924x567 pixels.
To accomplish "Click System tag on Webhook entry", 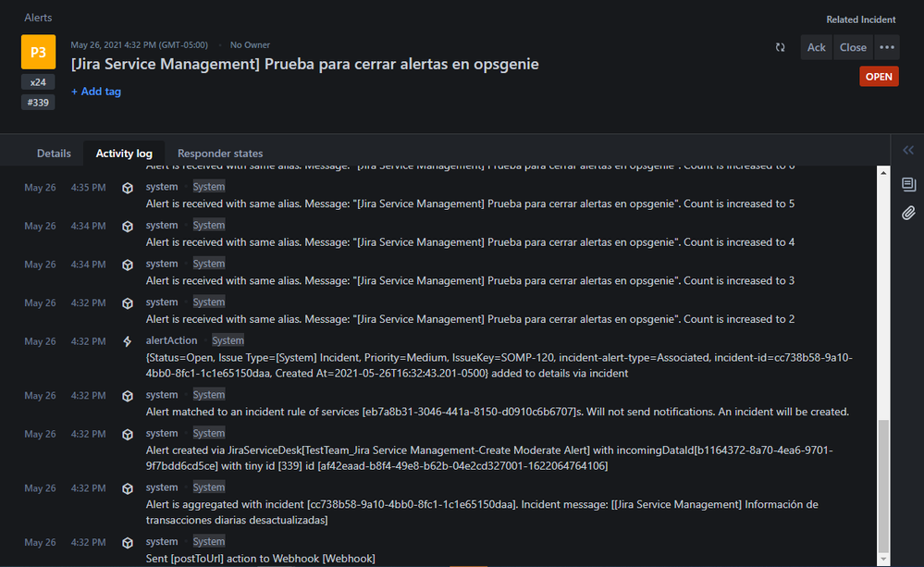I will click(x=209, y=542).
